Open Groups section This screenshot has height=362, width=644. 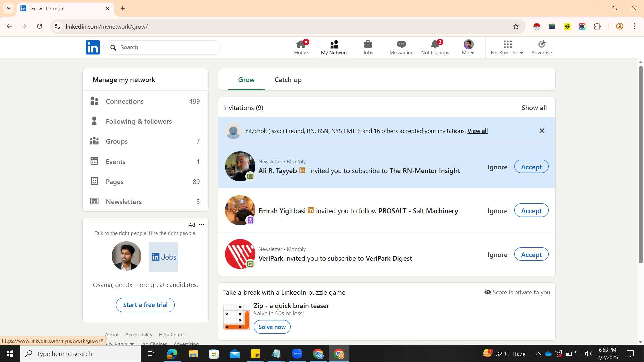pos(145,141)
